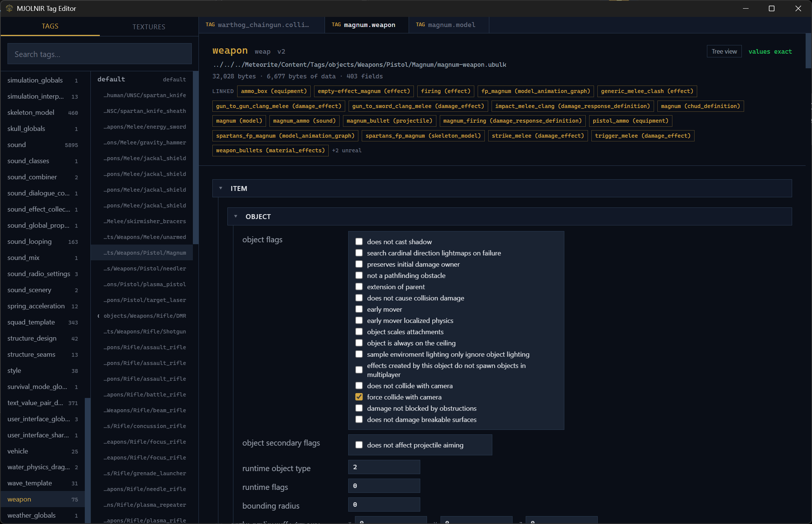Enable 'not a pathfinding obstacle' flag

359,275
